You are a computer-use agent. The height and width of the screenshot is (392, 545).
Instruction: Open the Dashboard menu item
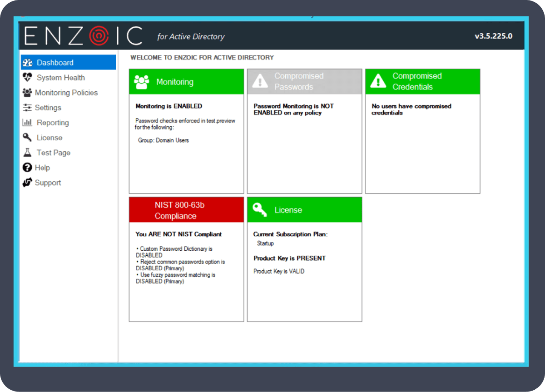pos(68,62)
